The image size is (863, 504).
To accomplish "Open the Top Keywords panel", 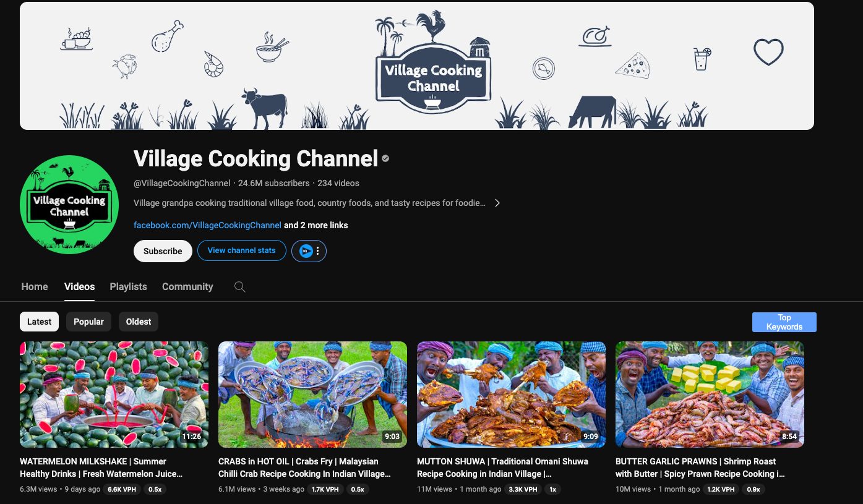I will pos(784,322).
